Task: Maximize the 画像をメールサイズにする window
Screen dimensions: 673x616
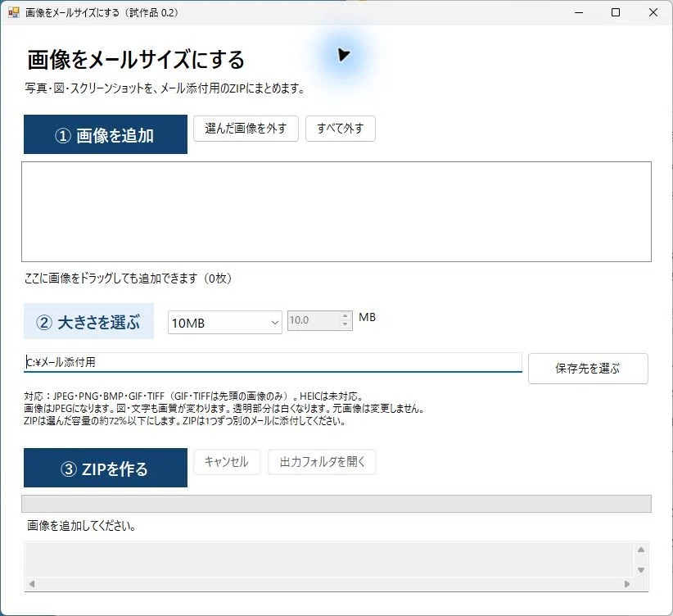Action: (x=616, y=12)
